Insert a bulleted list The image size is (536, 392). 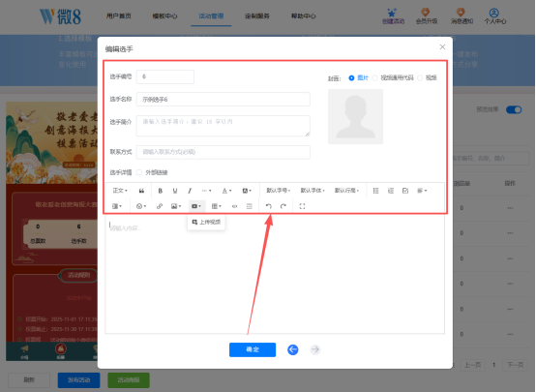tap(375, 191)
